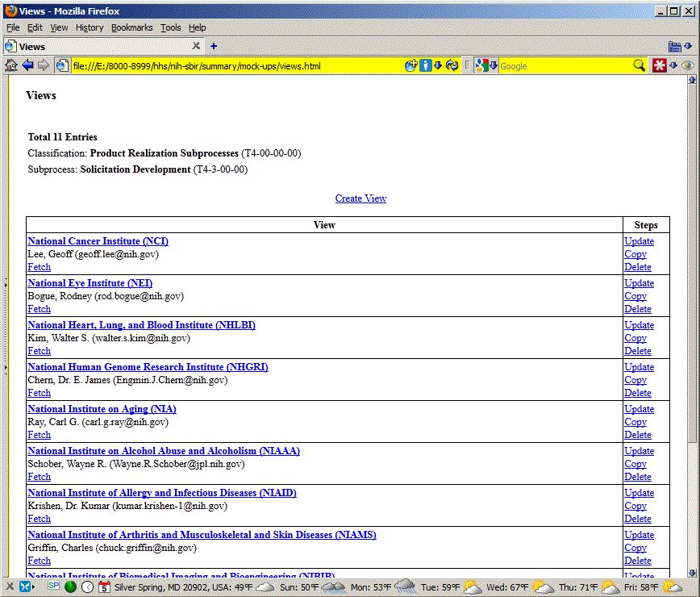Click Copy in the NEI row
Viewport: 700px width, 597px height.
pyautogui.click(x=635, y=296)
